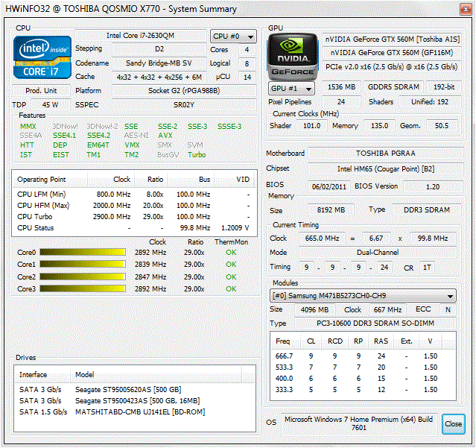Click the Logical value 8
The width and height of the screenshot is (476, 448).
click(247, 63)
